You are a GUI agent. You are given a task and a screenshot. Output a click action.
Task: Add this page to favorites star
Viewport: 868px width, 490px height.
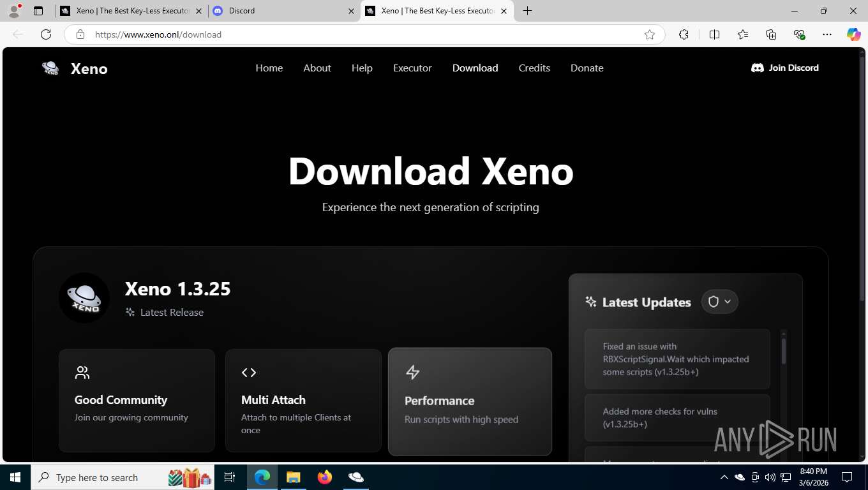pyautogui.click(x=650, y=34)
